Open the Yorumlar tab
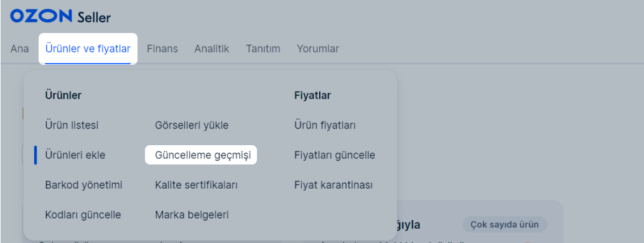This screenshot has height=243, width=644. (x=318, y=49)
